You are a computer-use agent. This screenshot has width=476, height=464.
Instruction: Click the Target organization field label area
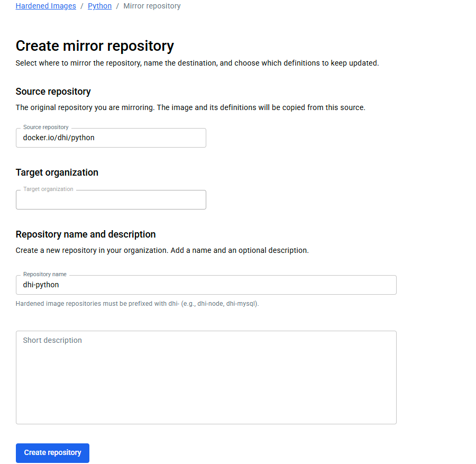[x=48, y=189]
